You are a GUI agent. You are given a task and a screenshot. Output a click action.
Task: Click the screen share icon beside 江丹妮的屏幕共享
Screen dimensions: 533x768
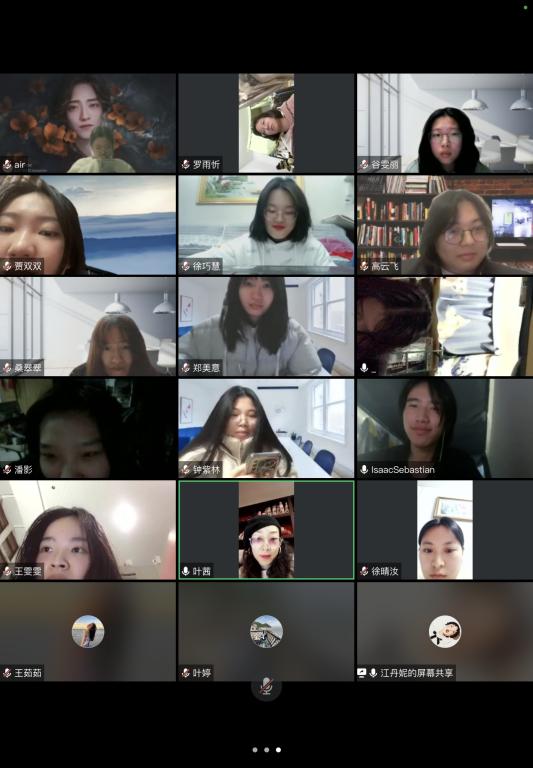tap(362, 673)
